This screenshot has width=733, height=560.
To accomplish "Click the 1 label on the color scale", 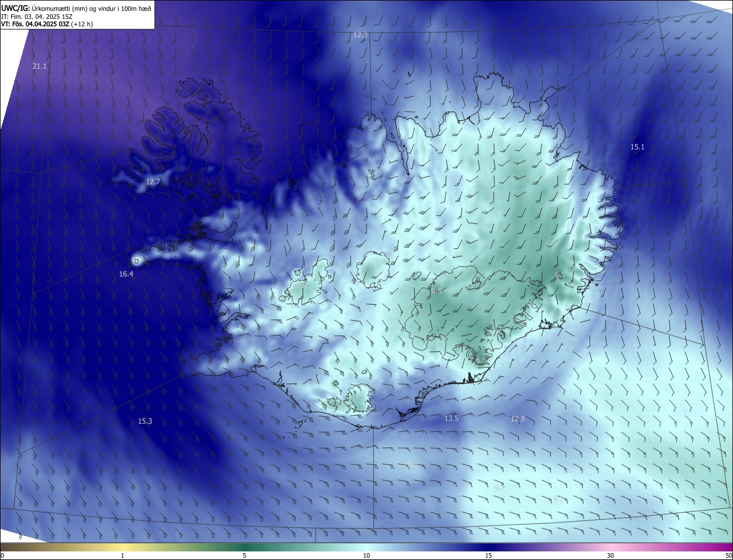I will 123,555.
